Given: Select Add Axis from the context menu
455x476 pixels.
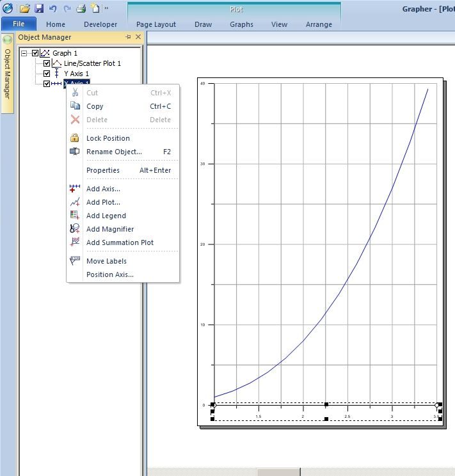Looking at the screenshot, I should [103, 189].
